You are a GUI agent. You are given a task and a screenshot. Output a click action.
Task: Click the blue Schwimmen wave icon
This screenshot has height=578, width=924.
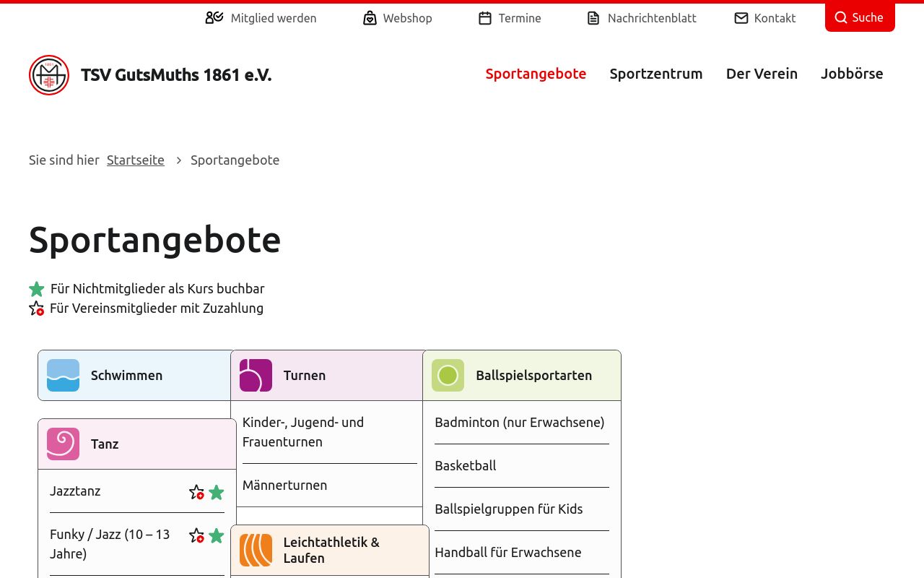click(63, 376)
